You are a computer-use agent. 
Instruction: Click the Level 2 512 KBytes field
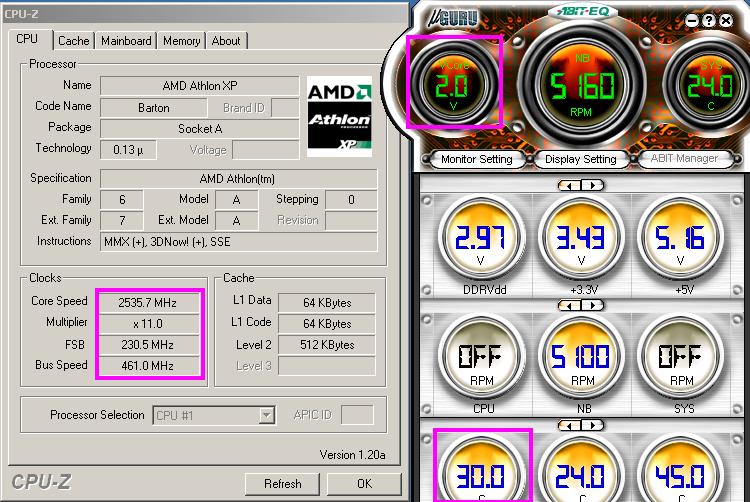click(x=327, y=345)
